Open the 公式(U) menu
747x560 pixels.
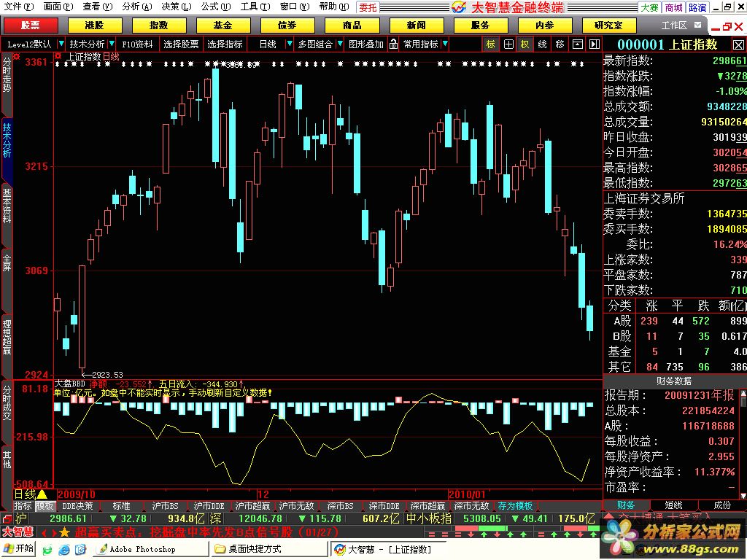tap(215, 7)
